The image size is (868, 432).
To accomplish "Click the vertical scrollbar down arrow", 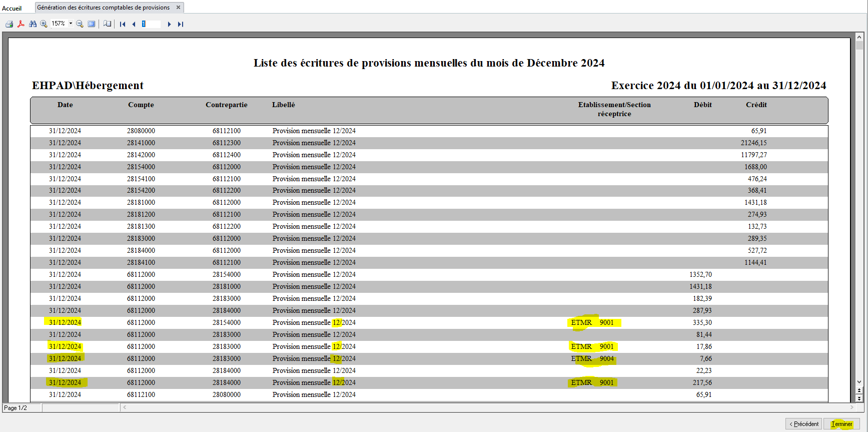I will (x=859, y=382).
